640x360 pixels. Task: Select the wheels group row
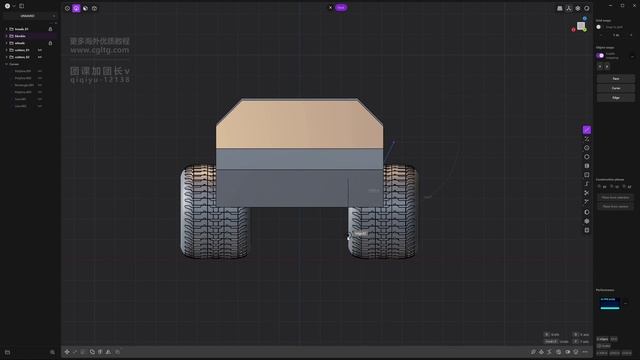[x=29, y=43]
